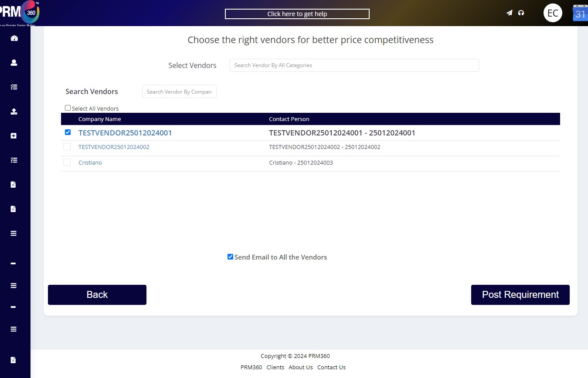Viewport: 588px width, 378px height.
Task: Click the Click here to get help banner
Action: click(x=297, y=14)
